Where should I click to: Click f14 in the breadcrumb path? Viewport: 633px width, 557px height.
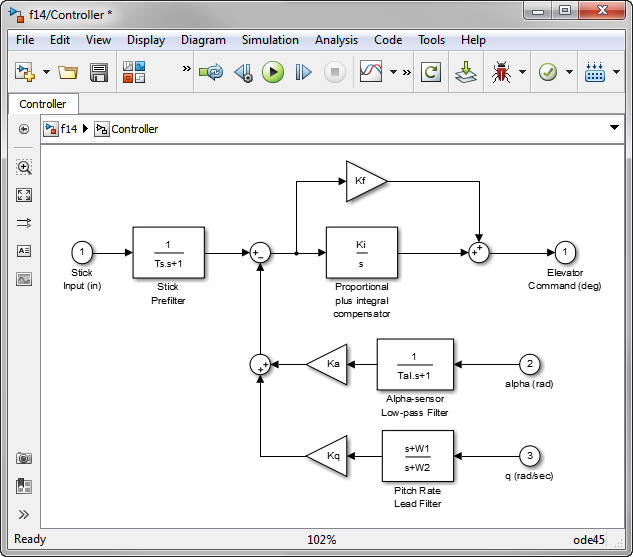point(68,129)
